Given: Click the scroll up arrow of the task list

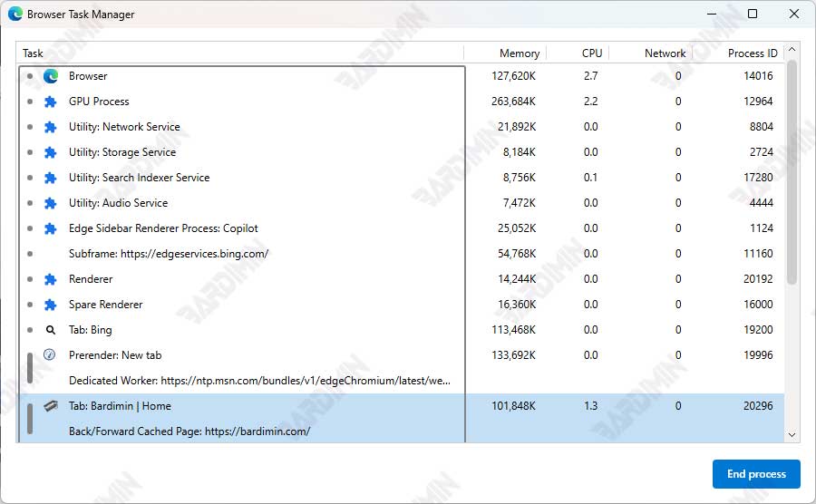Looking at the screenshot, I should click(x=792, y=50).
